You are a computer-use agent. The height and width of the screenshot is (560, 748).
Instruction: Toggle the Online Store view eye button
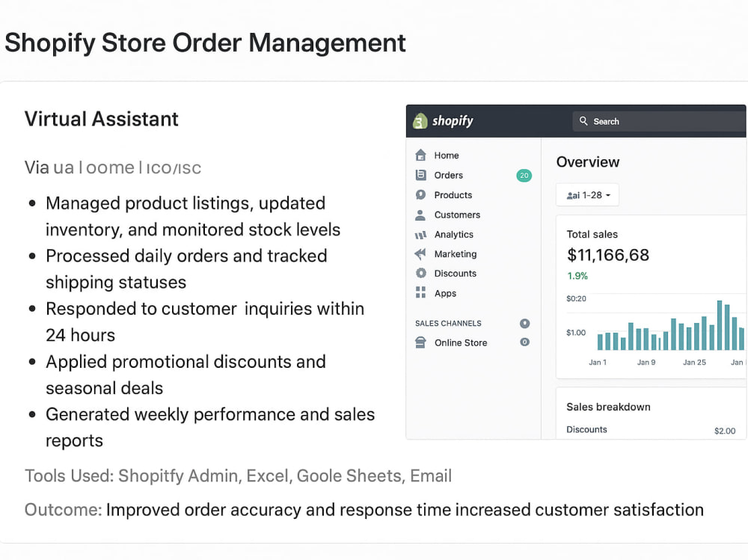[x=525, y=342]
